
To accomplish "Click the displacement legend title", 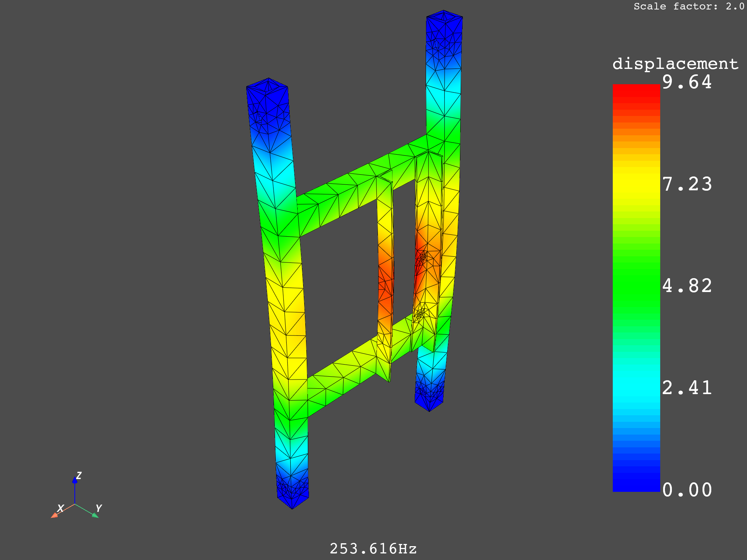I will [676, 64].
